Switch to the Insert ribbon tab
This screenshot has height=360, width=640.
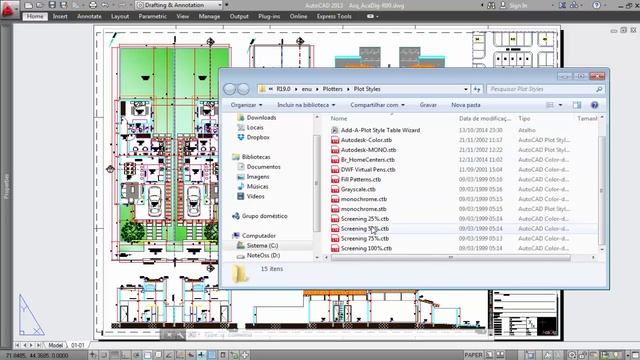(x=60, y=16)
